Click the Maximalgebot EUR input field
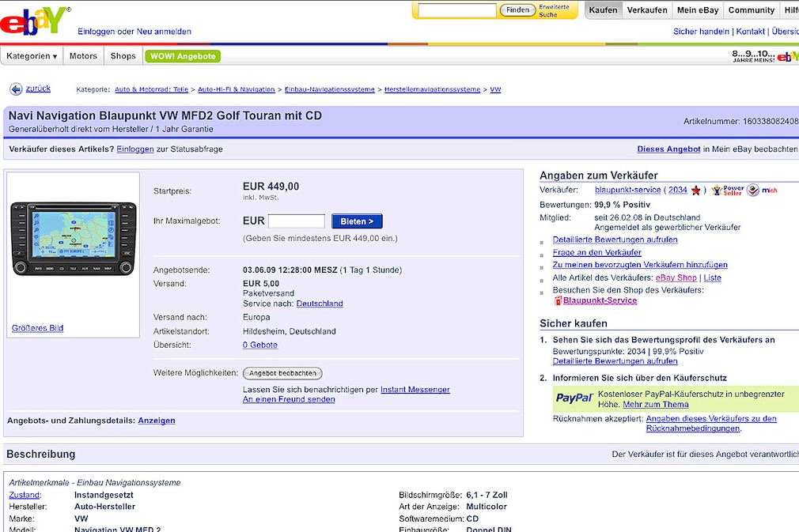The height and width of the screenshot is (532, 799). [297, 221]
